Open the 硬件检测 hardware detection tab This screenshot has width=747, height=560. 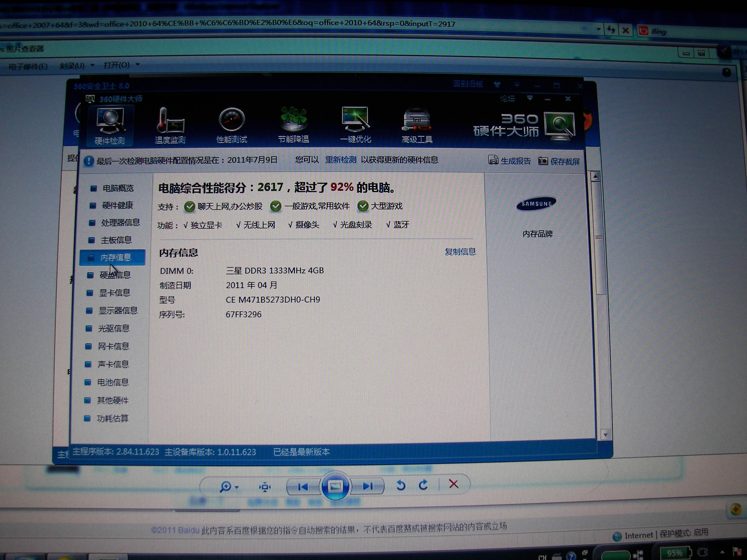click(x=110, y=126)
